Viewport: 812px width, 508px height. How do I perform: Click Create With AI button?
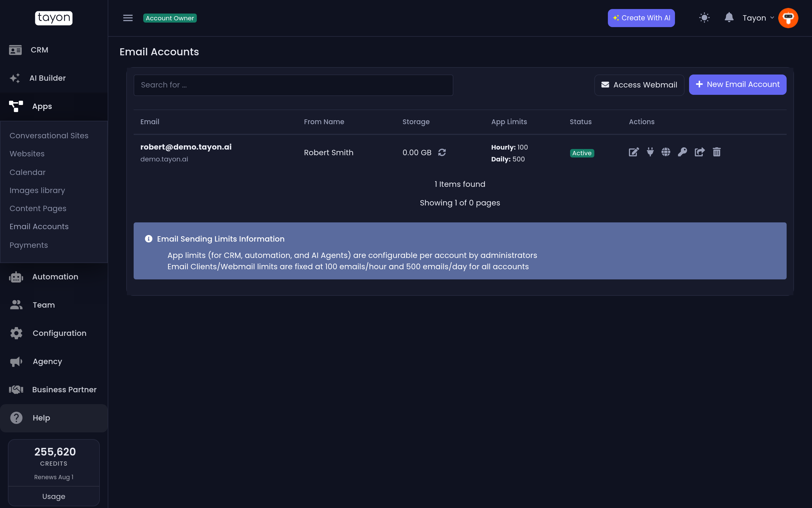(641, 18)
